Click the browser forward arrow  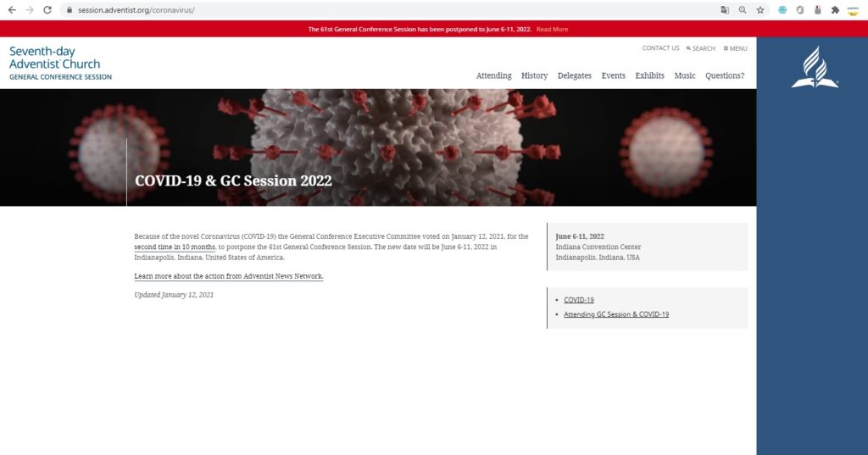pos(30,10)
